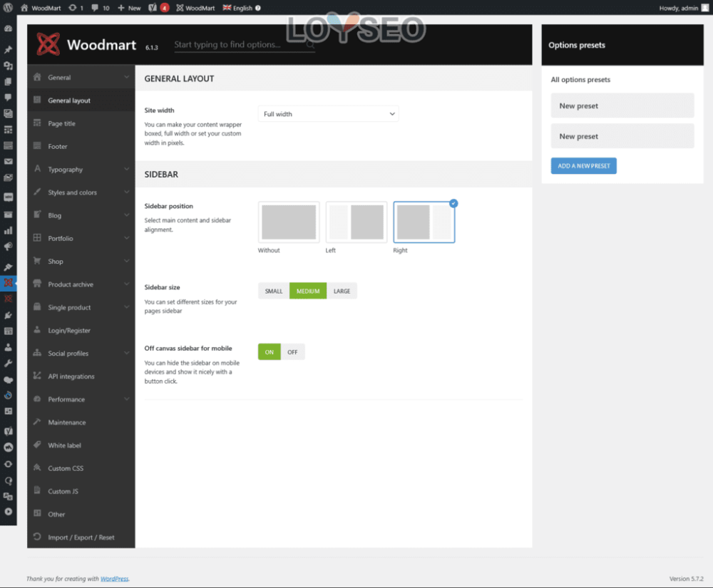Open the Users person icon in admin sidebar
Screen dimensions: 713x588
[8, 347]
